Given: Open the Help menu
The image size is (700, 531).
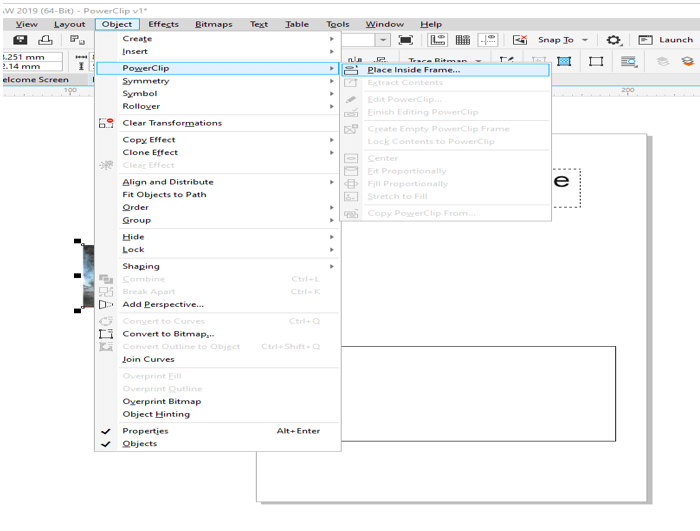Looking at the screenshot, I should (431, 24).
